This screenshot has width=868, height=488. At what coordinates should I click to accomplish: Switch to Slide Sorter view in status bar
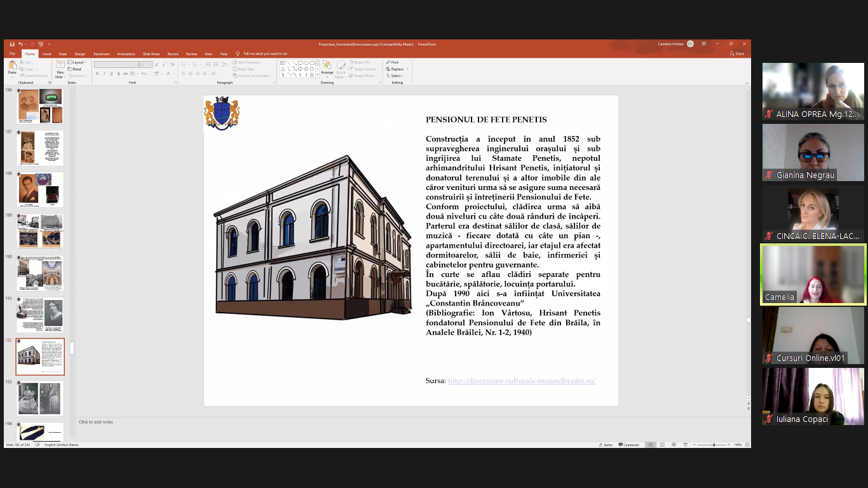tap(662, 445)
